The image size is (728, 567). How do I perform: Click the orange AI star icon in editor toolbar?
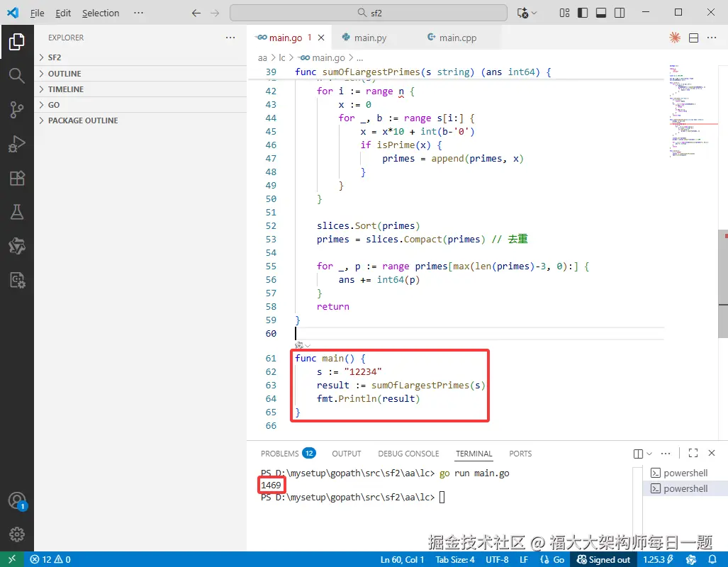click(x=675, y=38)
